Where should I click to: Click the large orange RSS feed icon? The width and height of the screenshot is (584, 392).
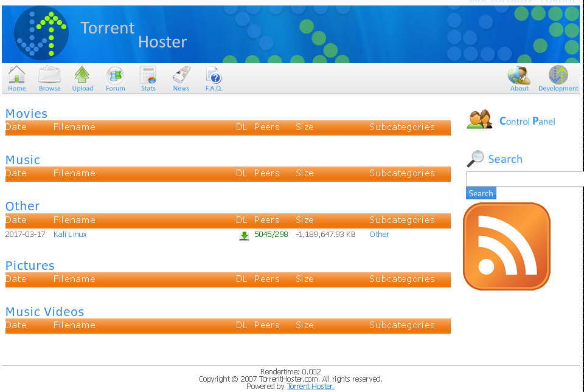click(x=507, y=246)
